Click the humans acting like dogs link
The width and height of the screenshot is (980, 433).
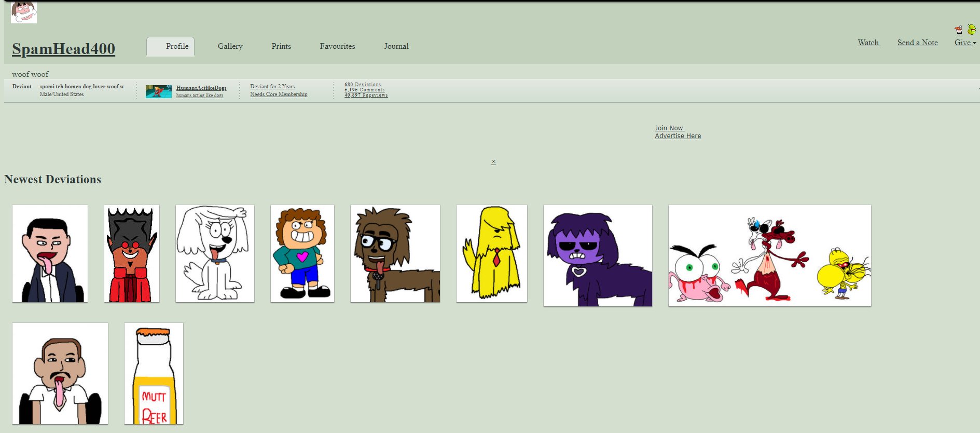200,96
